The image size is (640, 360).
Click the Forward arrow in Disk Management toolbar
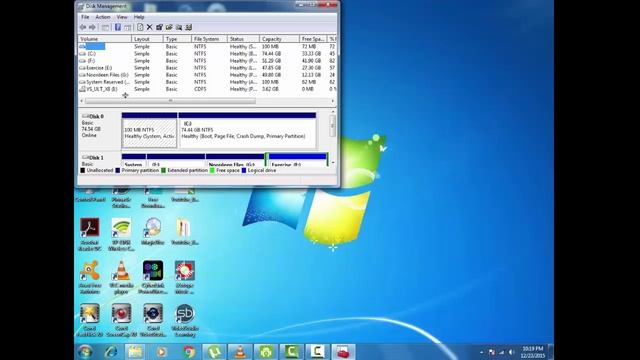click(x=92, y=27)
